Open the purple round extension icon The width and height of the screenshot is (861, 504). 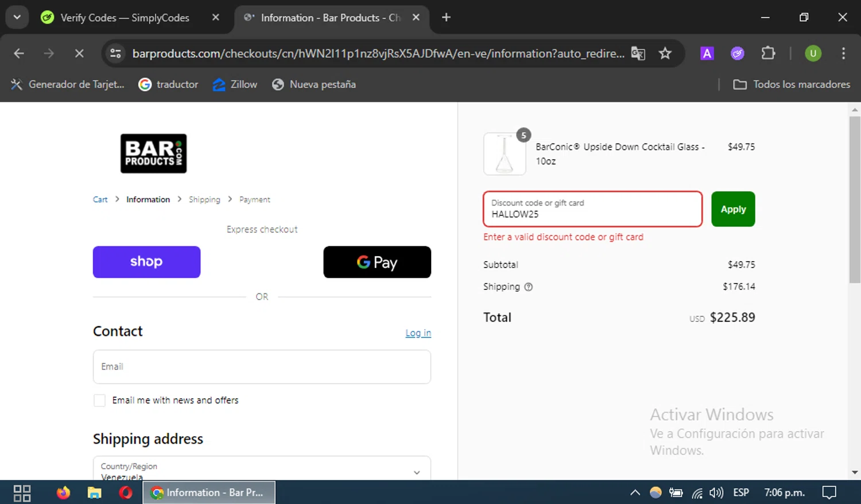[x=738, y=53]
